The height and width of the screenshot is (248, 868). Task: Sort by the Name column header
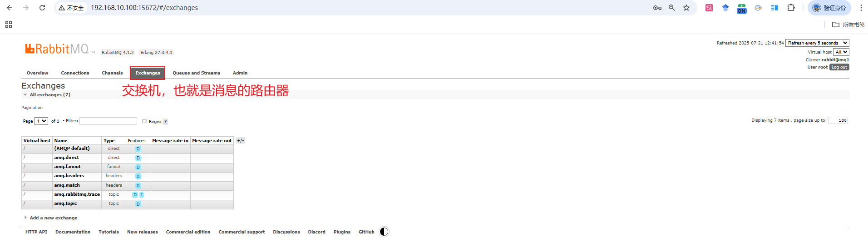click(x=61, y=141)
